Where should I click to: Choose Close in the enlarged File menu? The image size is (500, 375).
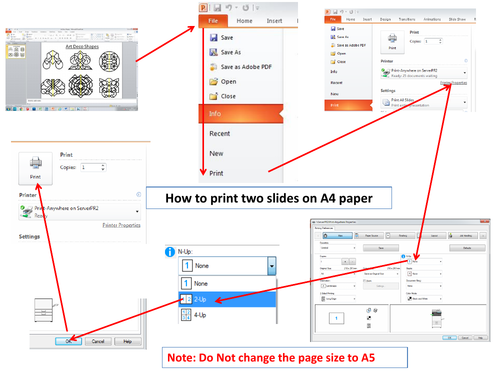(223, 96)
